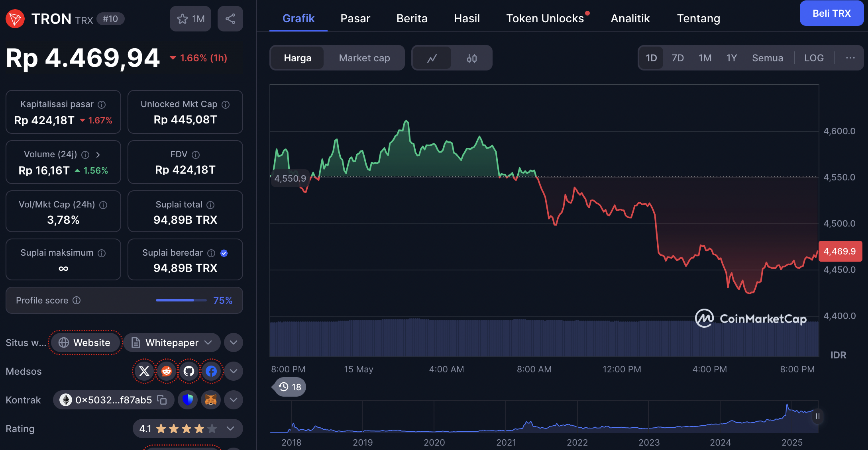Set chart range to Semua
868x450 pixels.
click(x=768, y=58)
